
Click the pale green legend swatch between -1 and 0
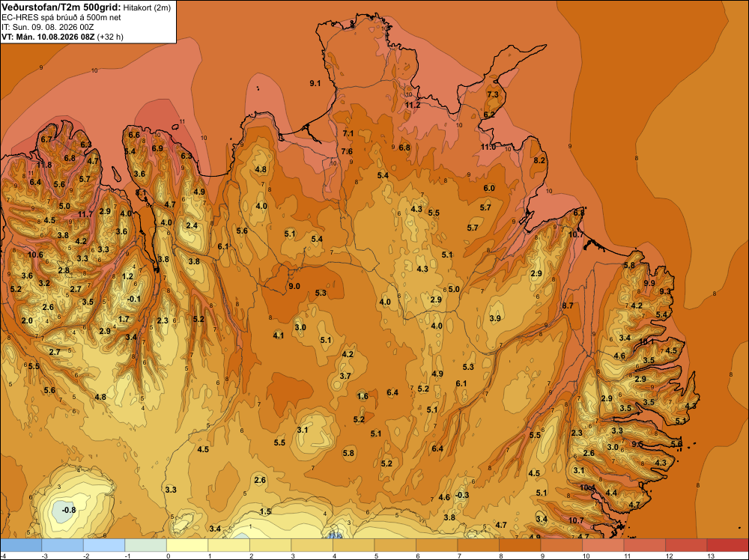click(146, 545)
